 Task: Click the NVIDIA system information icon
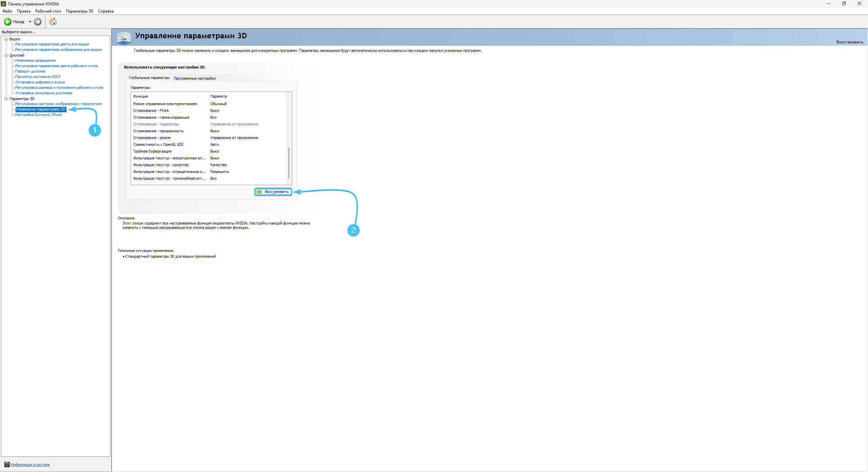coord(7,465)
